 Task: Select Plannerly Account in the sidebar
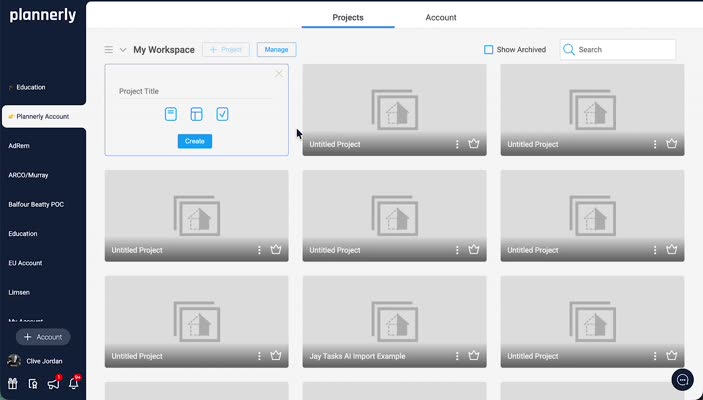pyautogui.click(x=44, y=117)
